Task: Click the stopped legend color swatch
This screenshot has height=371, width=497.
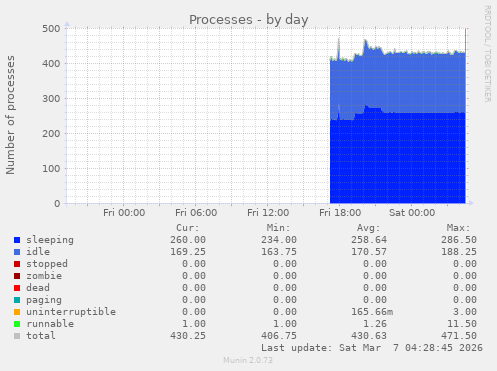Action: click(x=17, y=264)
